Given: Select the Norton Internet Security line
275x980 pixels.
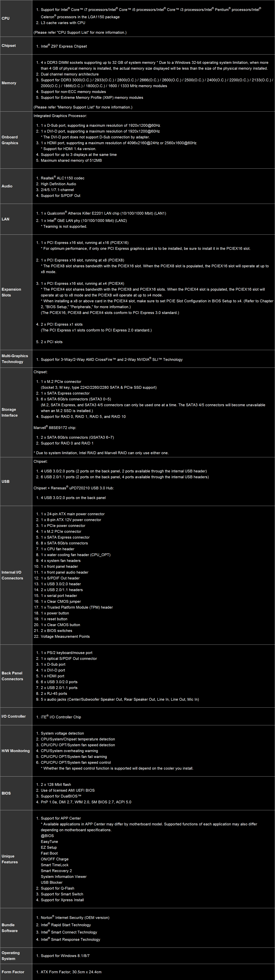Looking at the screenshot, I should 75,917.
